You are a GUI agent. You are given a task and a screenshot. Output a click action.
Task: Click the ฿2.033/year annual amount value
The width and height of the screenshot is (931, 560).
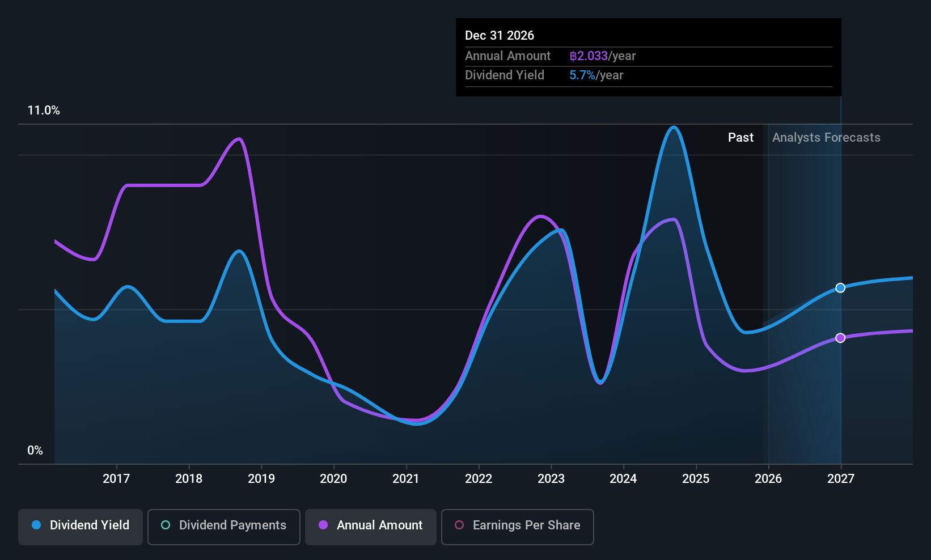[603, 56]
